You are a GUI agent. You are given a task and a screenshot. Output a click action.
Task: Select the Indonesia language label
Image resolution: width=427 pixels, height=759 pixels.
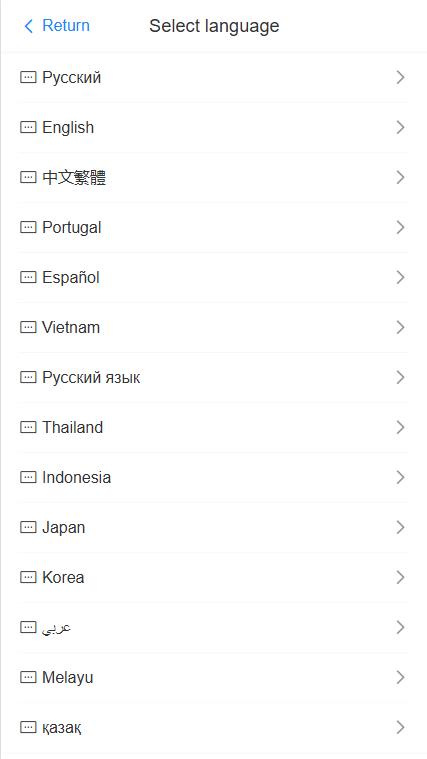pos(76,477)
